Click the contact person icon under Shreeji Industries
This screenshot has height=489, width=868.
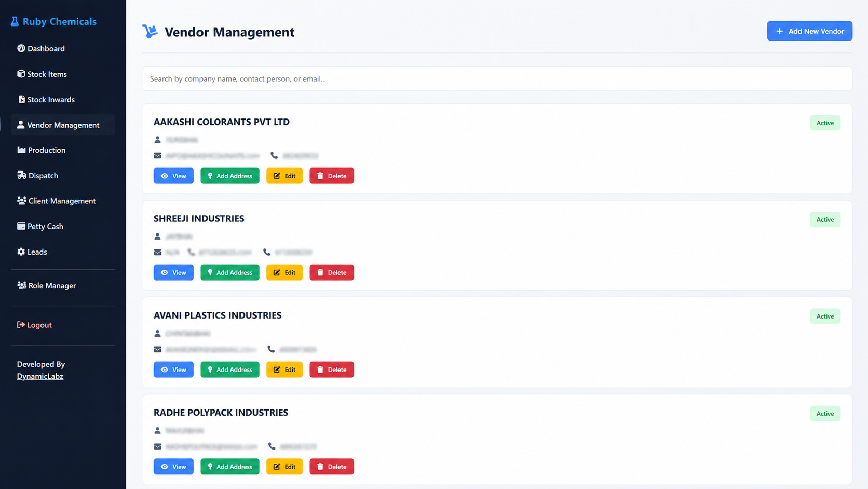click(158, 236)
